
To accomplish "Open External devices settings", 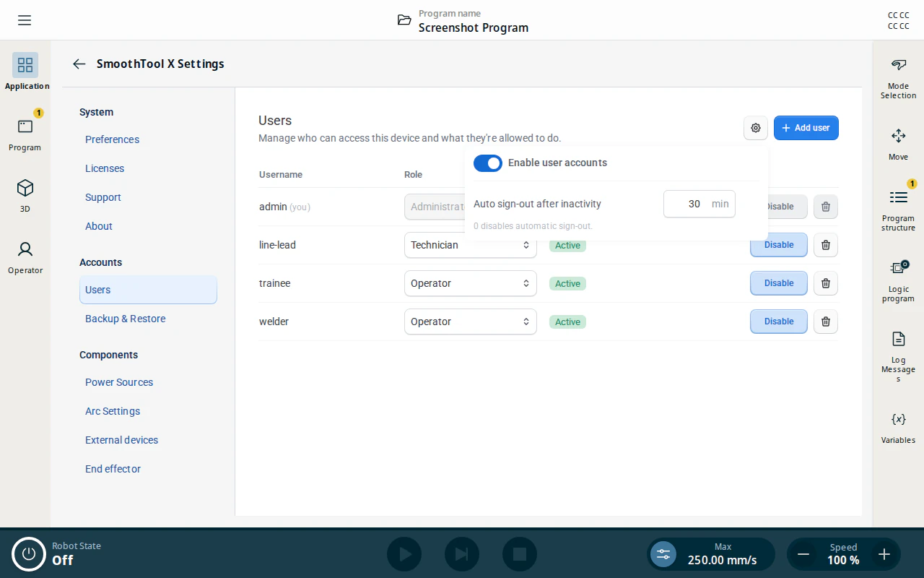I will (148, 440).
